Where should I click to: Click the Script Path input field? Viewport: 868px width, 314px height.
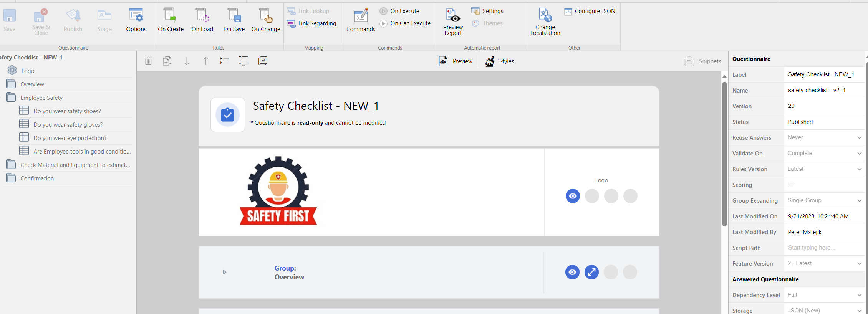[824, 248]
